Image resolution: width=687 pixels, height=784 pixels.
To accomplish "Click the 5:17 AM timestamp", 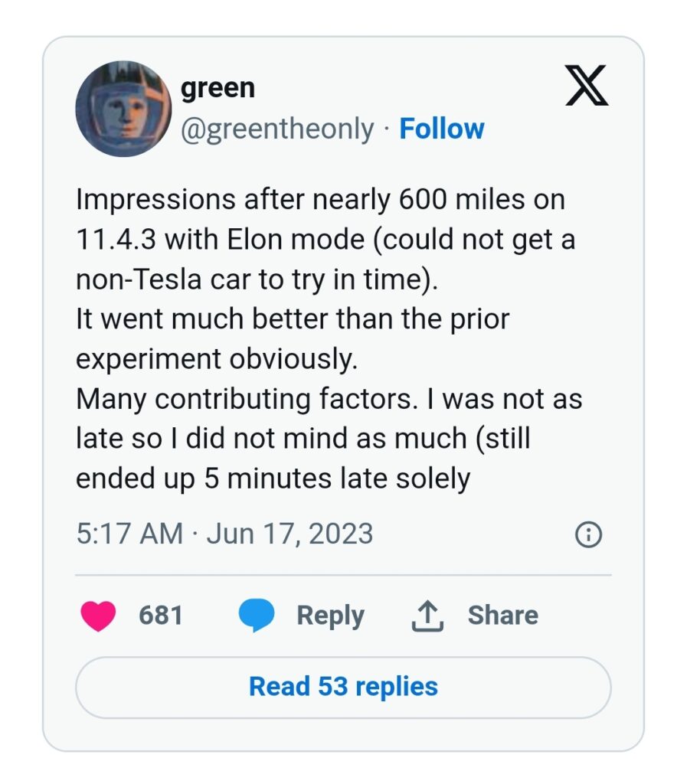I will click(x=129, y=534).
